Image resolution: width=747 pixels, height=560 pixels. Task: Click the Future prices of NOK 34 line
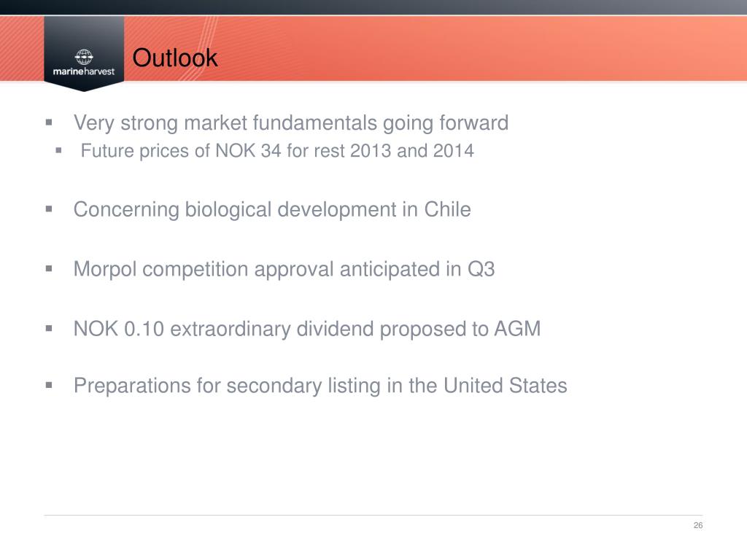coord(276,152)
